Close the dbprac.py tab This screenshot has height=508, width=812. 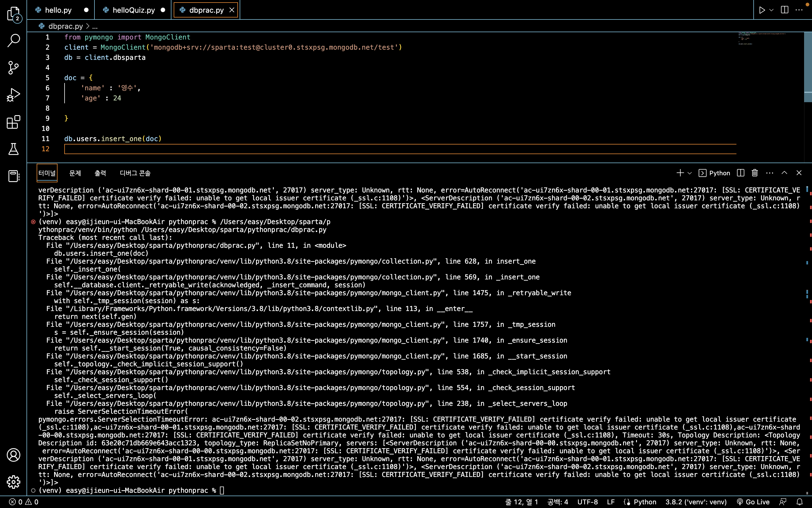pyautogui.click(x=232, y=10)
